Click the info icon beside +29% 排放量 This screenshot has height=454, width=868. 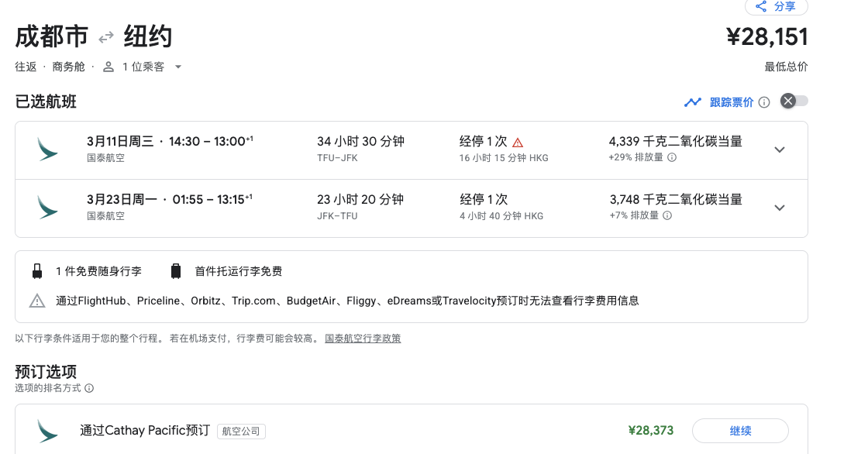pyautogui.click(x=672, y=157)
